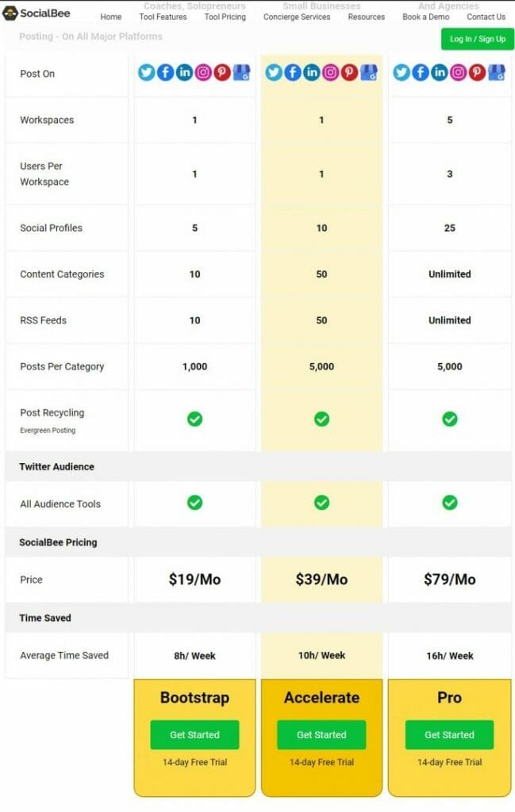This screenshot has height=812, width=515.
Task: Click Book a Demo in the navigation
Action: click(x=425, y=17)
